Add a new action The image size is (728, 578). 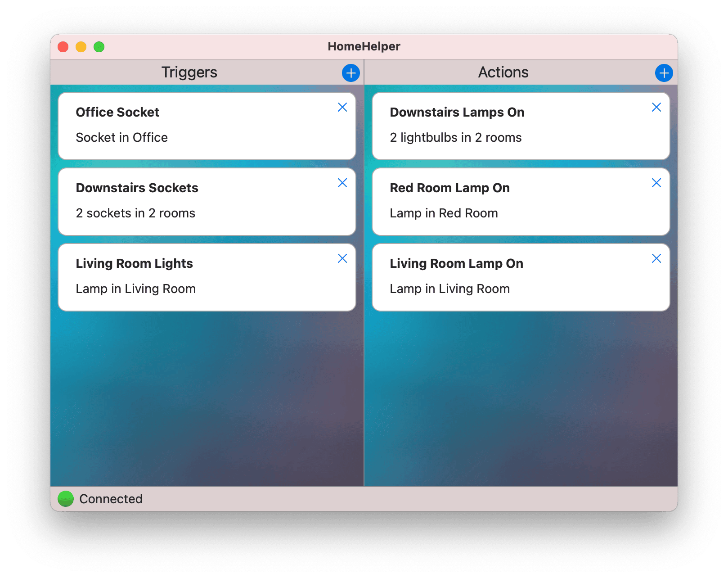(664, 72)
